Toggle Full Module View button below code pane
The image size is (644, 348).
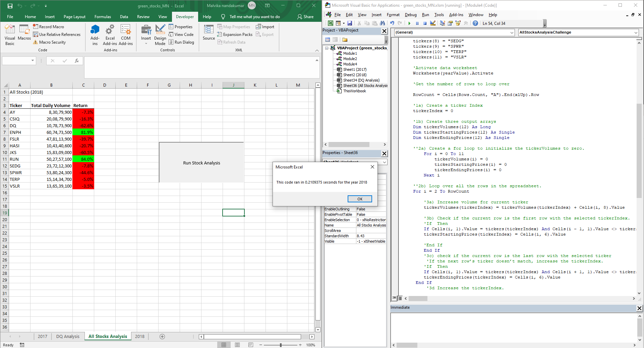tap(400, 298)
